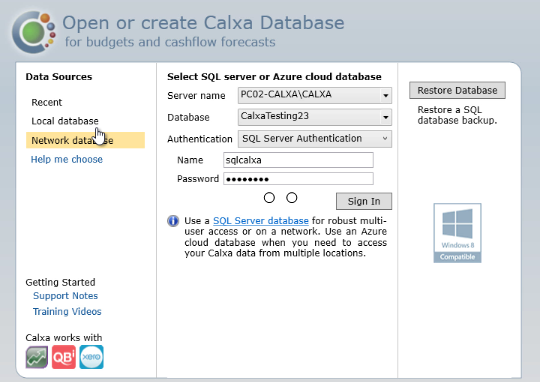Viewport: 540px width, 382px height.
Task: Select Recent data source
Action: [x=46, y=102]
